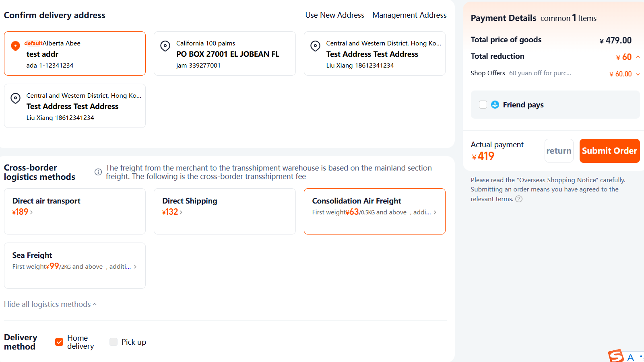Screen dimensions: 644x362
Task: Click the arrow next to Direct air transport price
Action: [31, 212]
